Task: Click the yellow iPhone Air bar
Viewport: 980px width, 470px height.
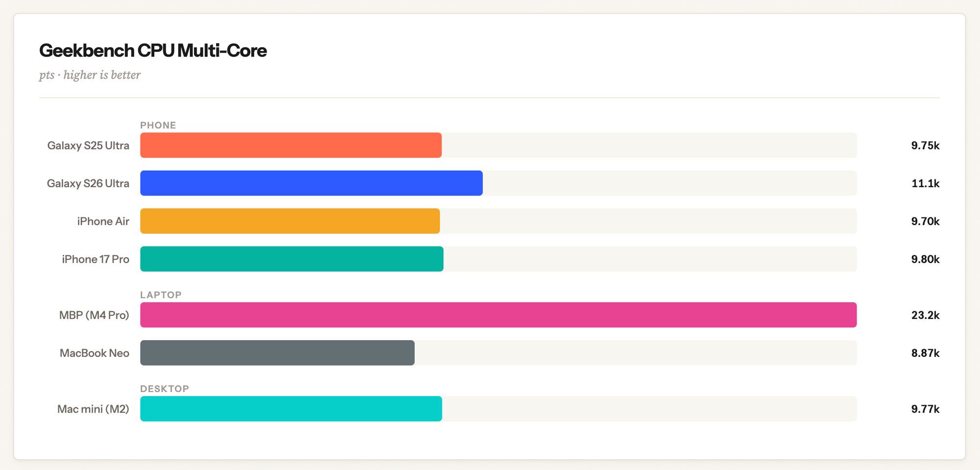Action: point(290,221)
